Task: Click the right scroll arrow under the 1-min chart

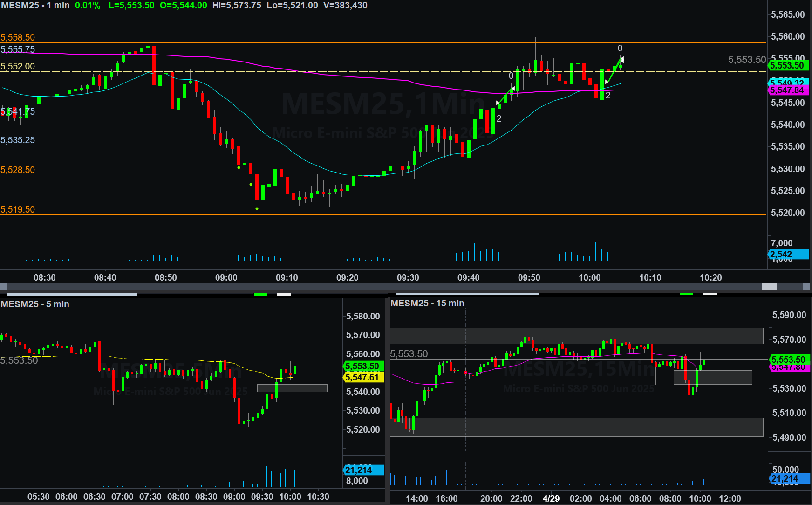Action: tap(806, 286)
